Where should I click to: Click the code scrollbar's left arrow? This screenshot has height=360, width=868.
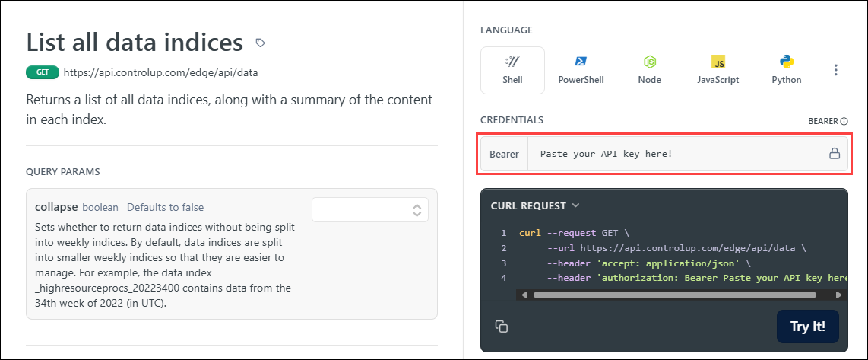pyautogui.click(x=524, y=295)
